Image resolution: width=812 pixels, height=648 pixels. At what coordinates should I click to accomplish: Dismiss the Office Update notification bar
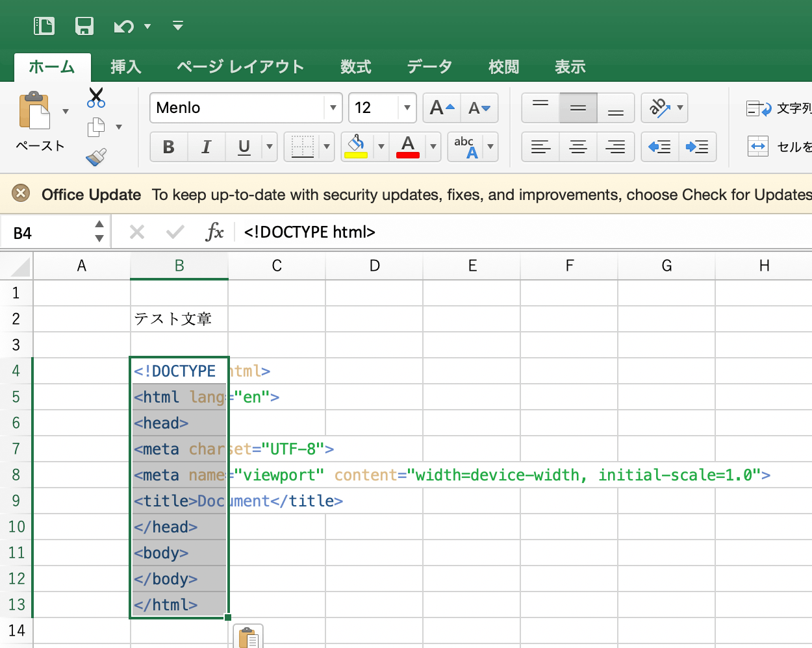click(21, 193)
